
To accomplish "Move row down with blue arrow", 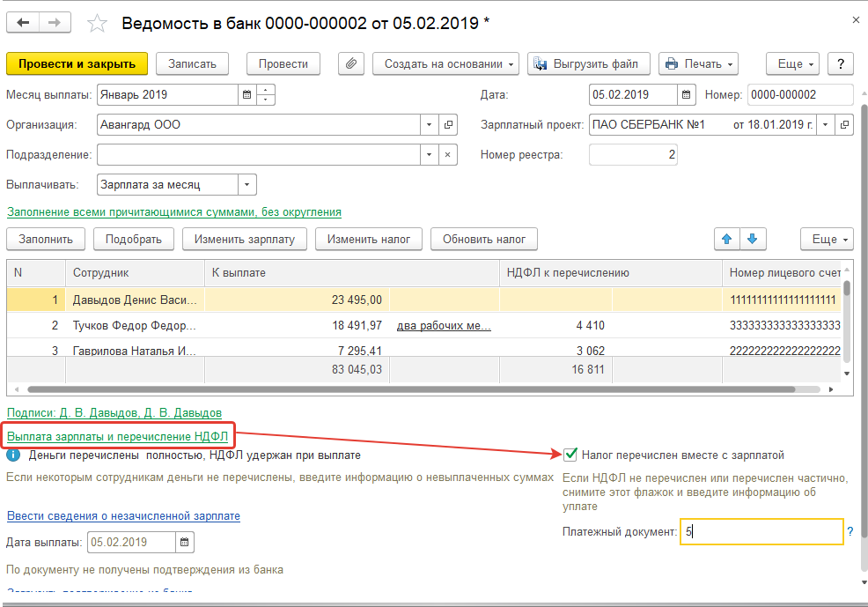I will pos(753,239).
